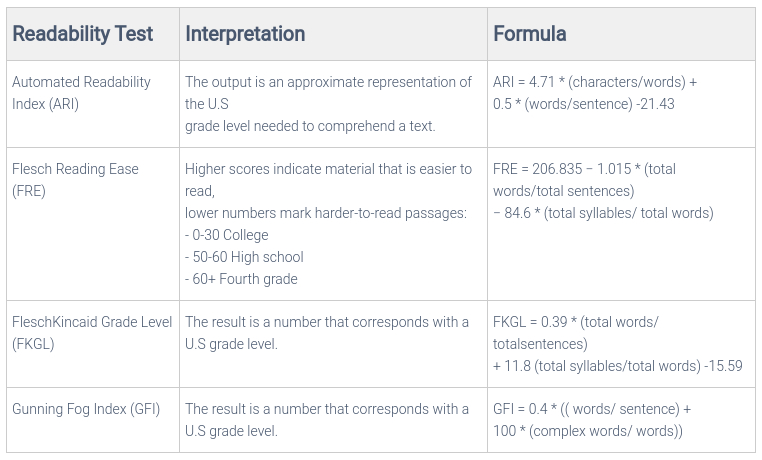Click the Readability Test column header
The width and height of the screenshot is (762, 460).
click(83, 34)
